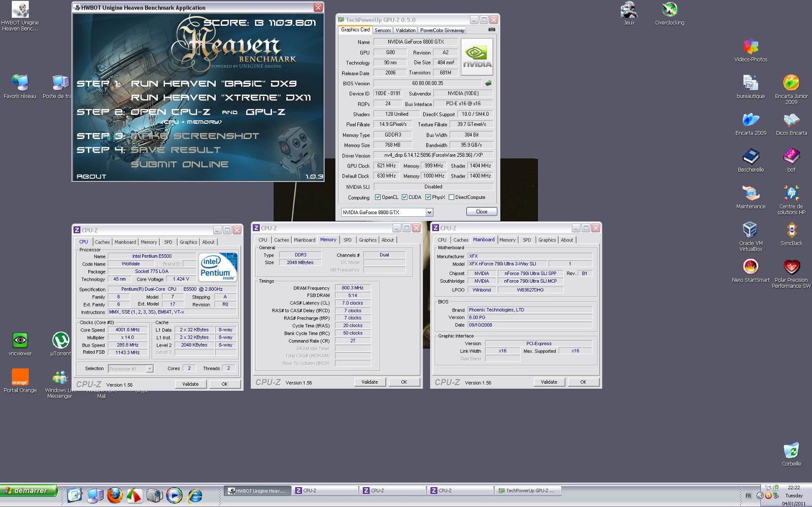This screenshot has height=507, width=812.
Task: Click Validate in CPU-Z Memory window
Action: pyautogui.click(x=369, y=382)
